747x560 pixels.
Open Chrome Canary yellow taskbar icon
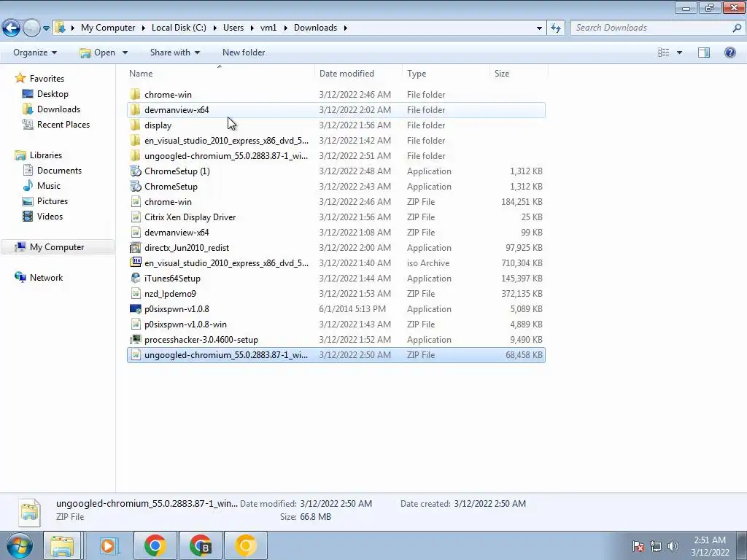click(246, 545)
